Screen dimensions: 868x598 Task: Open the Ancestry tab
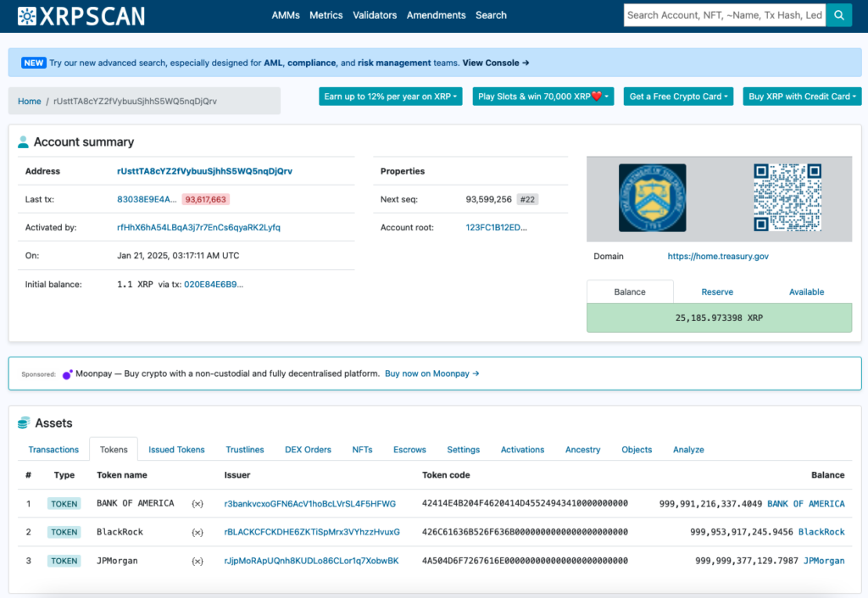tap(582, 450)
